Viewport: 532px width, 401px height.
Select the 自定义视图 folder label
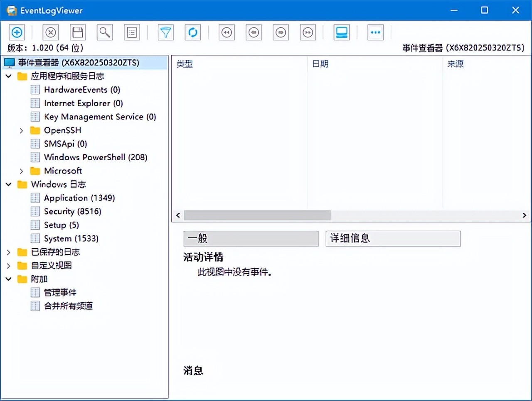point(51,266)
